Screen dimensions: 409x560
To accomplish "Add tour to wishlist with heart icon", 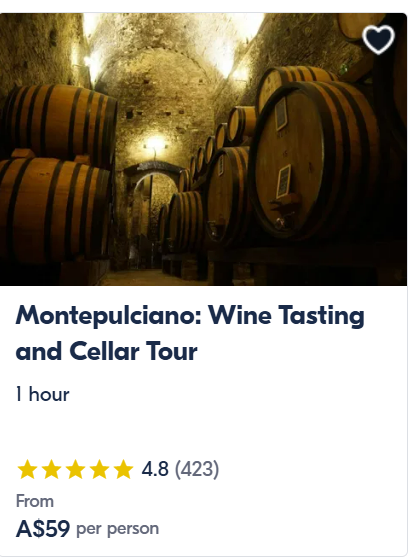I will tap(378, 39).
